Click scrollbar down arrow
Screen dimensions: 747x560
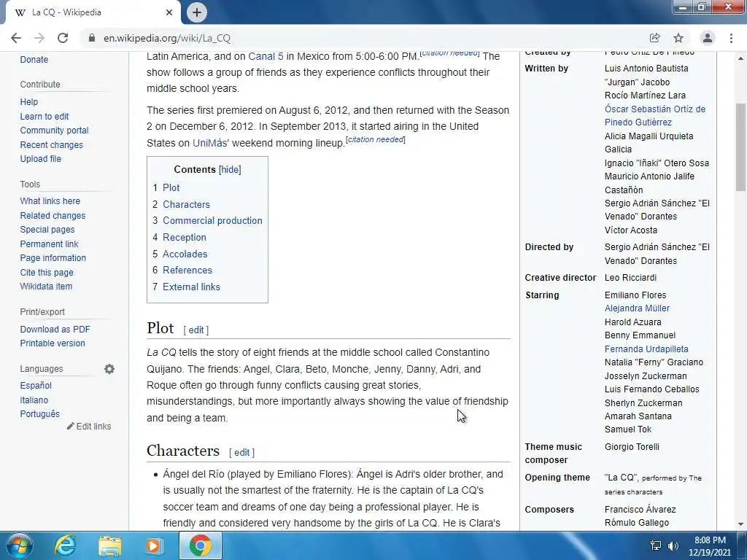coord(741,524)
